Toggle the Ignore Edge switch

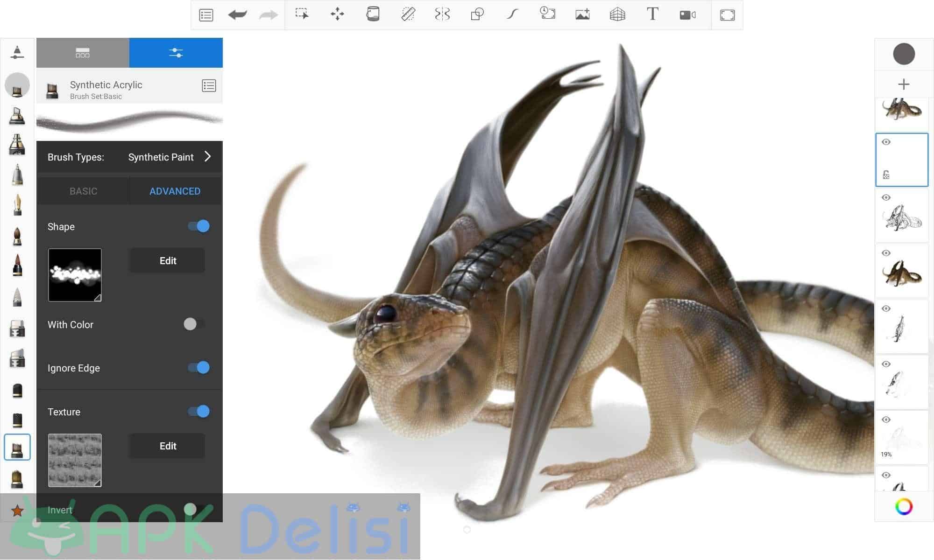click(198, 368)
